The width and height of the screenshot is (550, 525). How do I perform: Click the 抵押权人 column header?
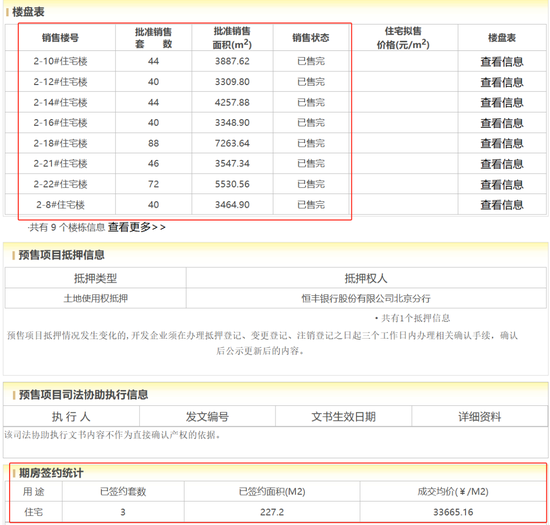point(366,278)
